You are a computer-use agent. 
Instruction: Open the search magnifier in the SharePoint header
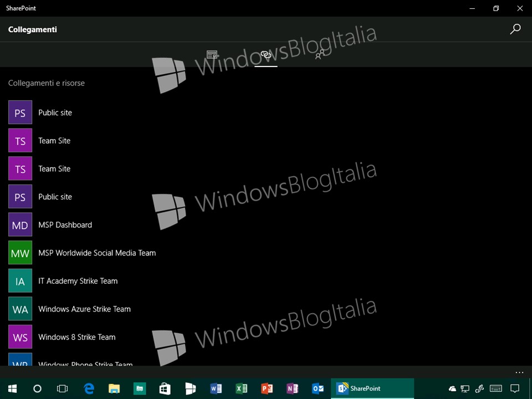(515, 29)
